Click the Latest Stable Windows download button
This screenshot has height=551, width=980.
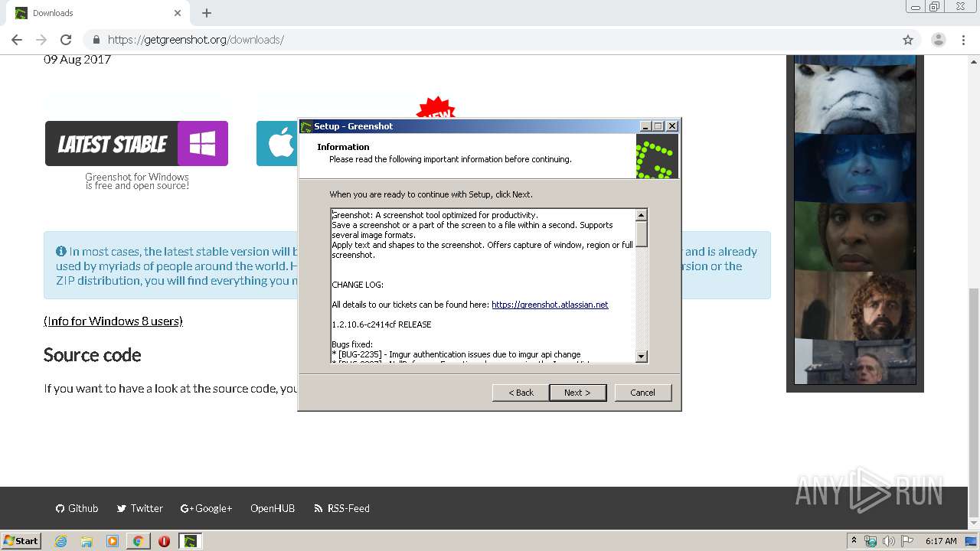pyautogui.click(x=136, y=143)
